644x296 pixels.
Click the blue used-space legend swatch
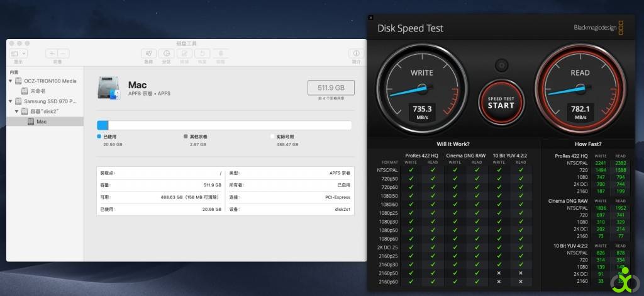(x=99, y=137)
